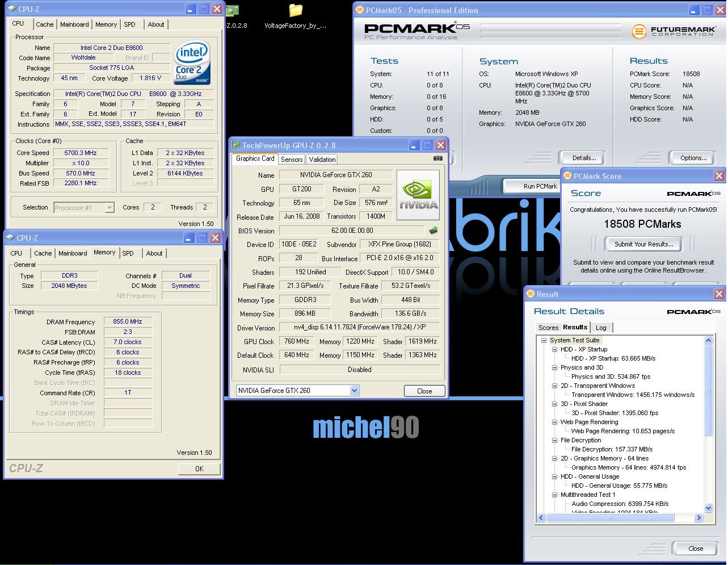This screenshot has height=565, width=728.
Task: Click the PCMark05 main window title icon
Action: [359, 10]
